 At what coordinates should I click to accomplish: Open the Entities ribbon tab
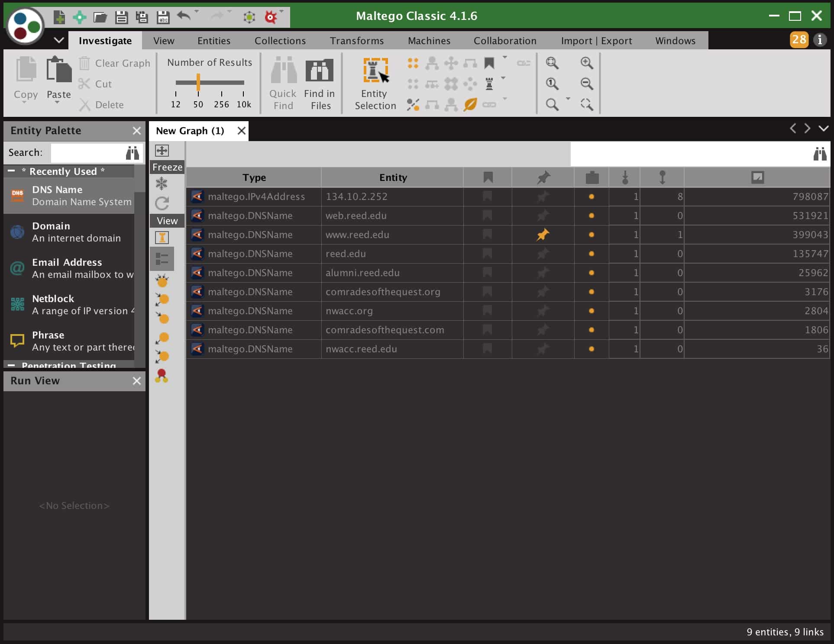tap(214, 41)
